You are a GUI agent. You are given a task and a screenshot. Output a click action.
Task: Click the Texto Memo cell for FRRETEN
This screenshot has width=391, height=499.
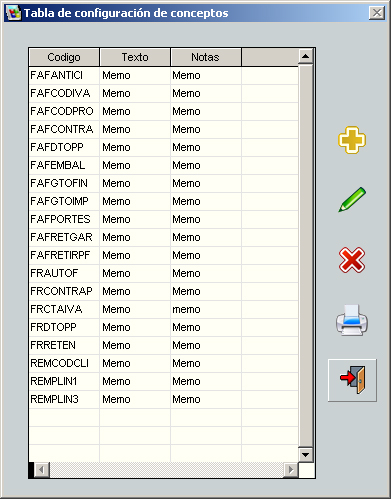(x=135, y=345)
